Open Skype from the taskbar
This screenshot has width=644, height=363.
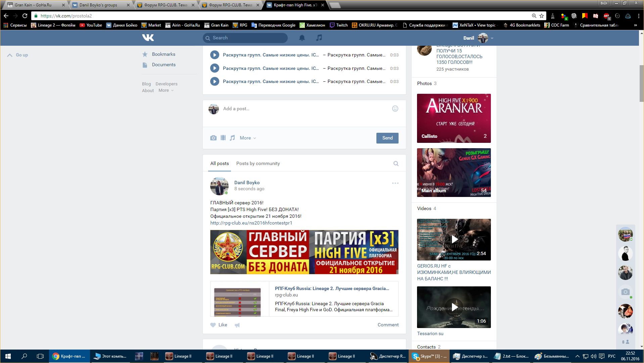coord(429,356)
